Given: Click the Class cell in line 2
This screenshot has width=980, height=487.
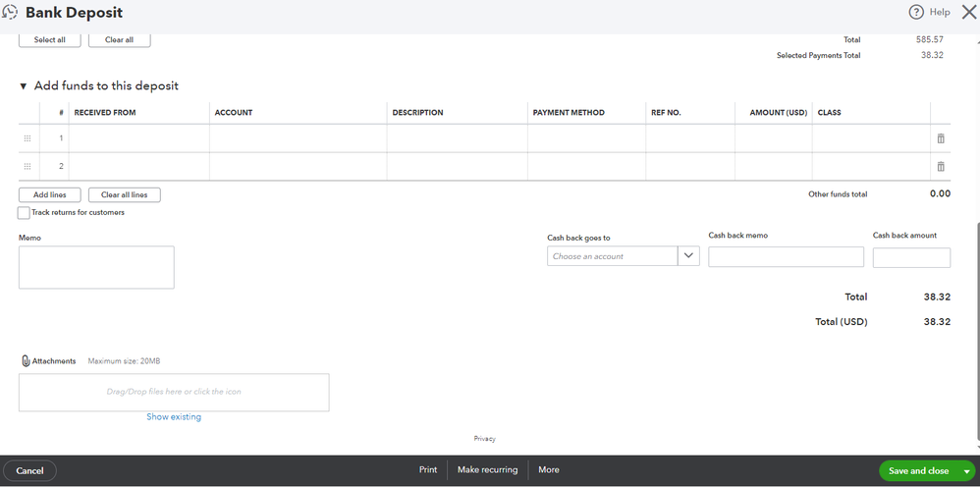Looking at the screenshot, I should coord(871,166).
